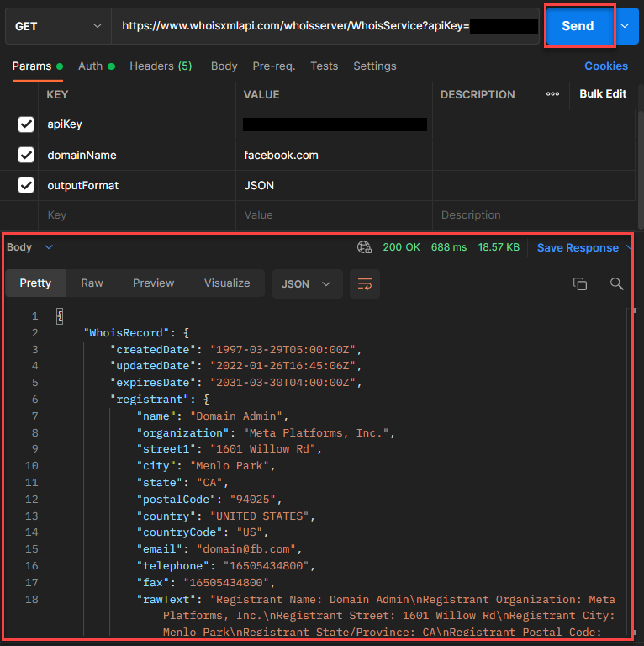This screenshot has height=646, width=644.
Task: Select the Raw view tab
Action: coord(92,283)
